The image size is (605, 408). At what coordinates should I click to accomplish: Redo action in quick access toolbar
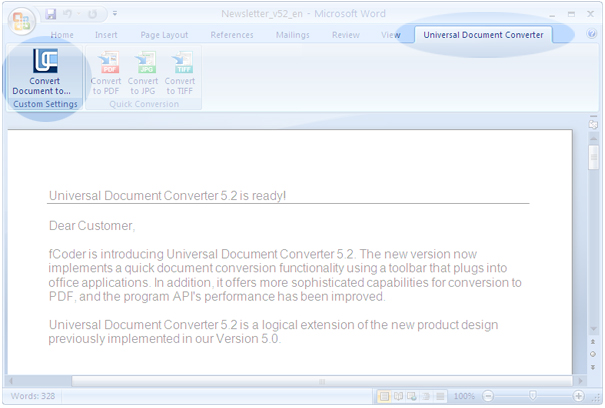click(x=92, y=14)
